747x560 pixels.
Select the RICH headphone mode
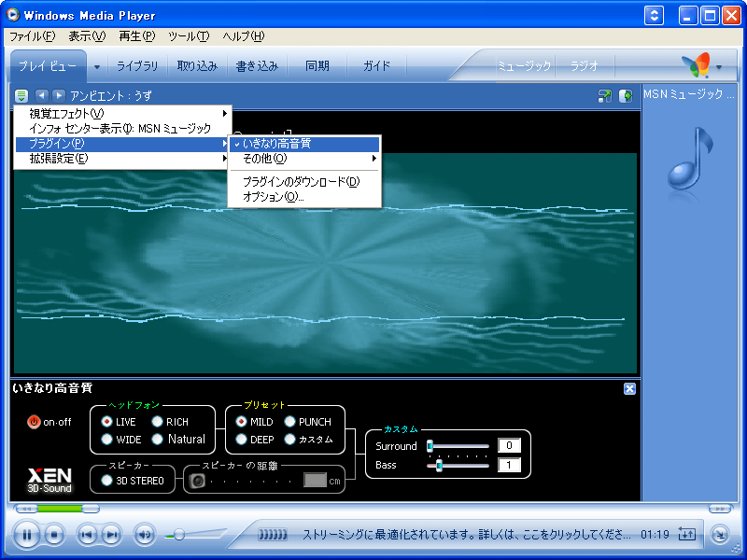pyautogui.click(x=157, y=422)
